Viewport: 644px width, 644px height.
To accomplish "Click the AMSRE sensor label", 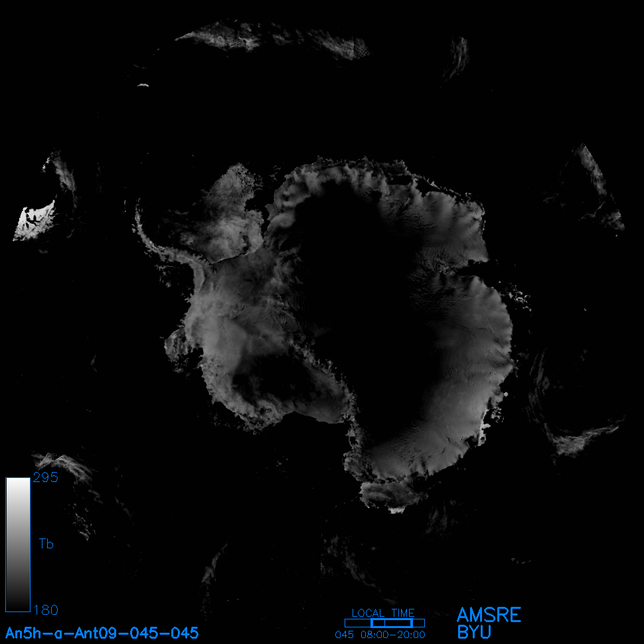I will pyautogui.click(x=489, y=615).
